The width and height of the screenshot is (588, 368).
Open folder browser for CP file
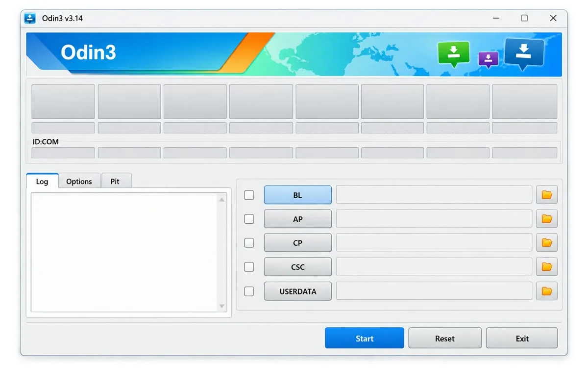(x=547, y=243)
